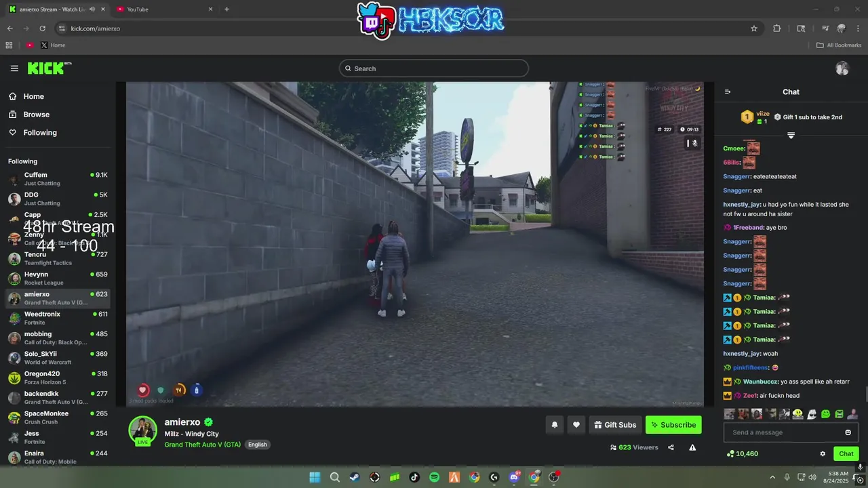868x488 pixels.
Task: Report the stream via the warning triangle icon
Action: click(x=692, y=447)
